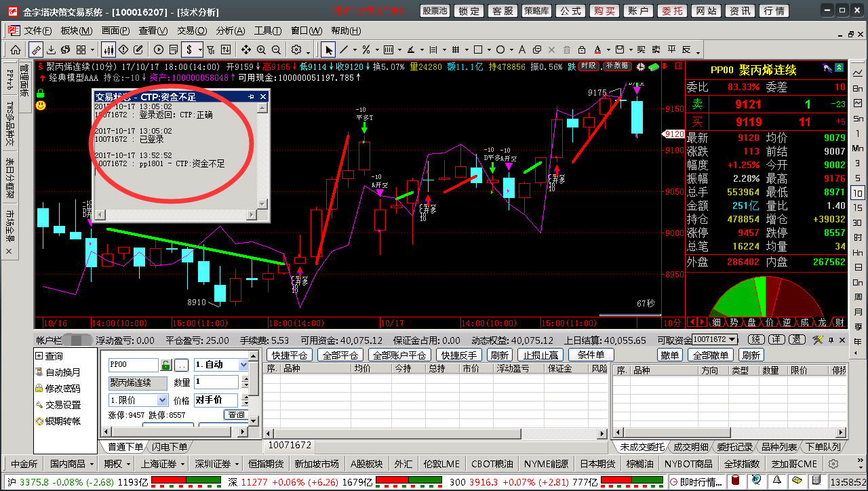This screenshot has height=491, width=868.
Task: Open the dropdown arrow beside dollar icon
Action: (200, 50)
